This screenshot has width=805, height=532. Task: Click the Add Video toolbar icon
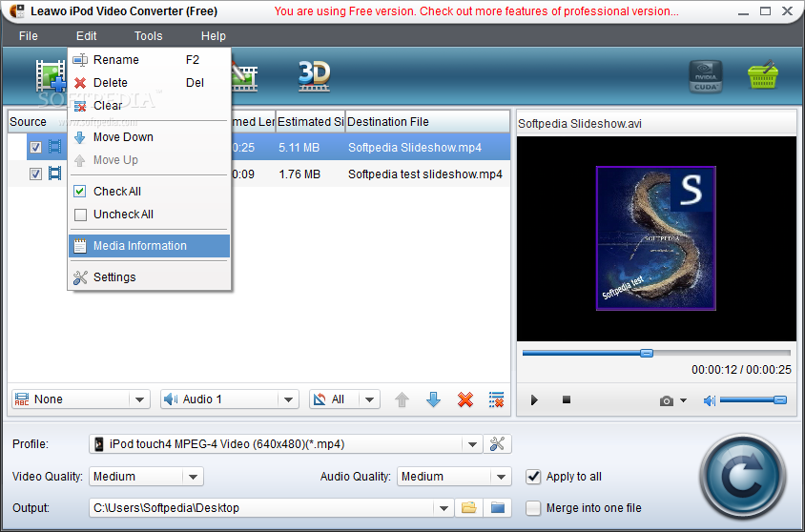[x=51, y=76]
